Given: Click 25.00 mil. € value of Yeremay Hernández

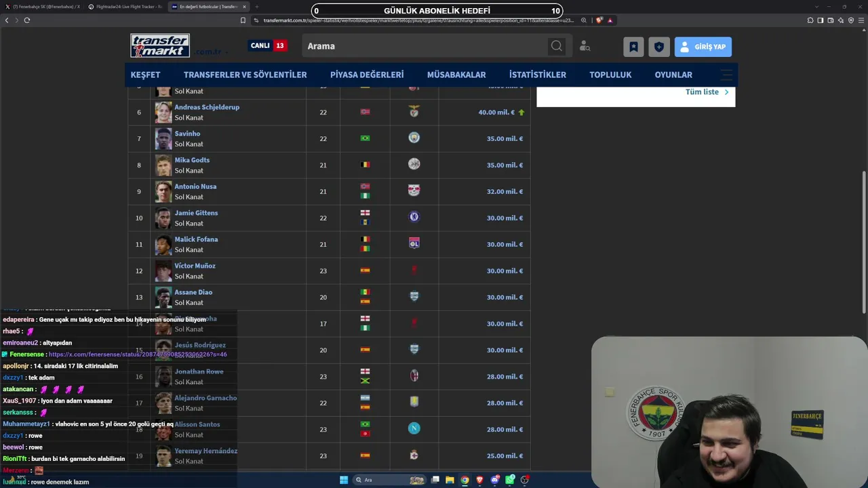Looking at the screenshot, I should click(505, 456).
